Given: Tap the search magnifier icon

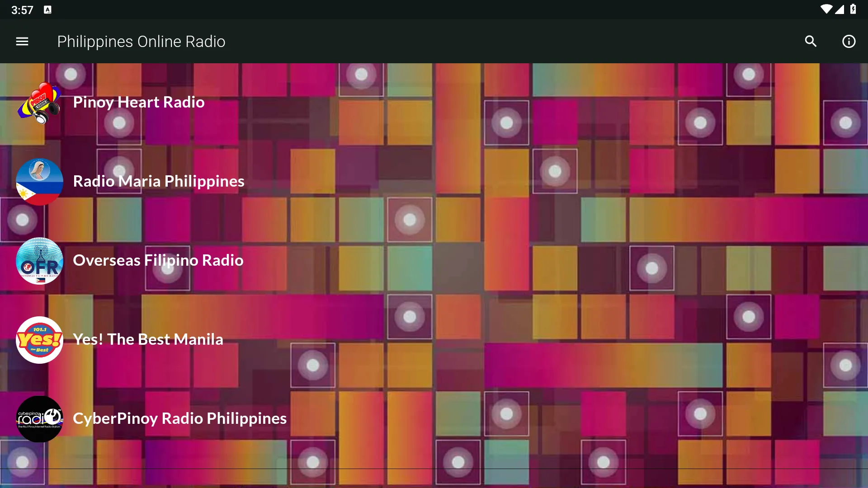Looking at the screenshot, I should click(x=811, y=42).
